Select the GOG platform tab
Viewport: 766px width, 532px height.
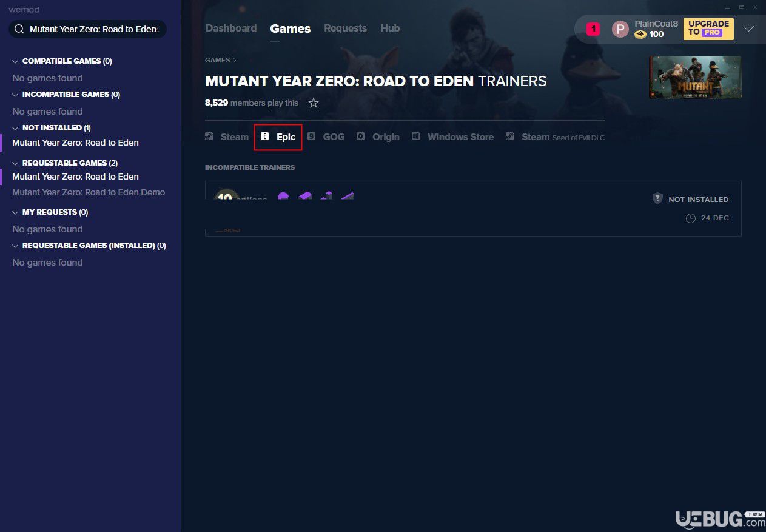pyautogui.click(x=326, y=137)
